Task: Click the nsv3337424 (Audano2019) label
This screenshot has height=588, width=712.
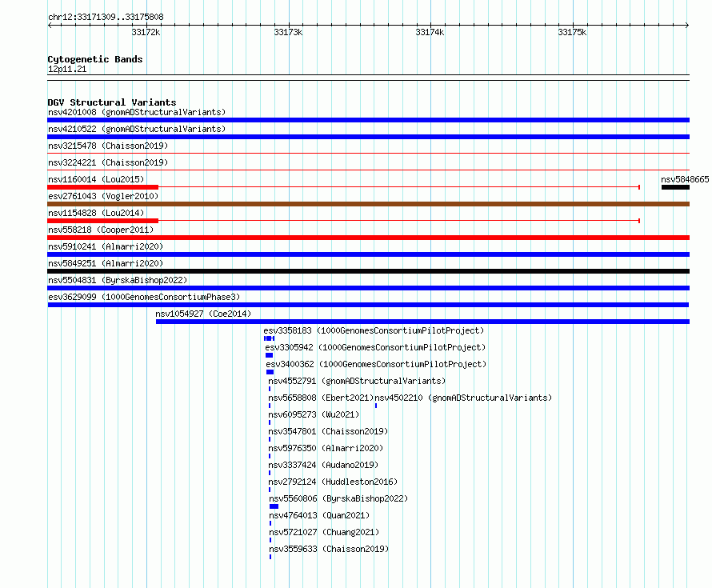Action: [x=323, y=465]
